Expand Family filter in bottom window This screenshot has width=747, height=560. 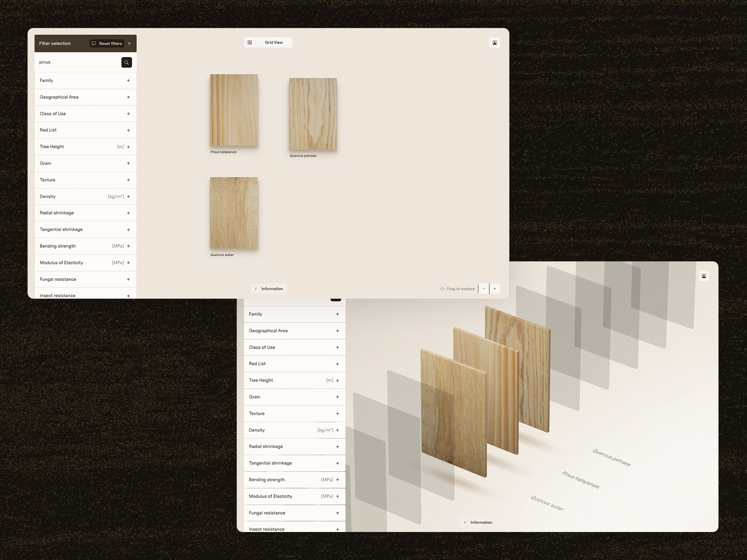295,315
